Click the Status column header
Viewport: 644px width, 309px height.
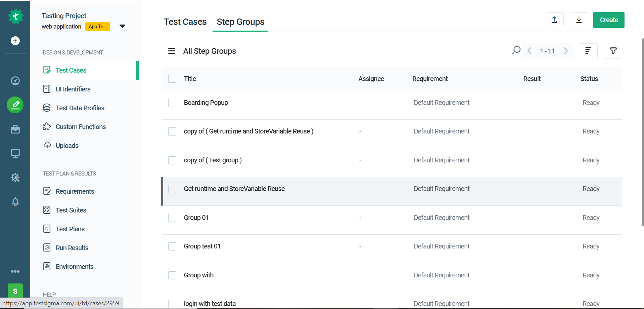click(x=589, y=79)
